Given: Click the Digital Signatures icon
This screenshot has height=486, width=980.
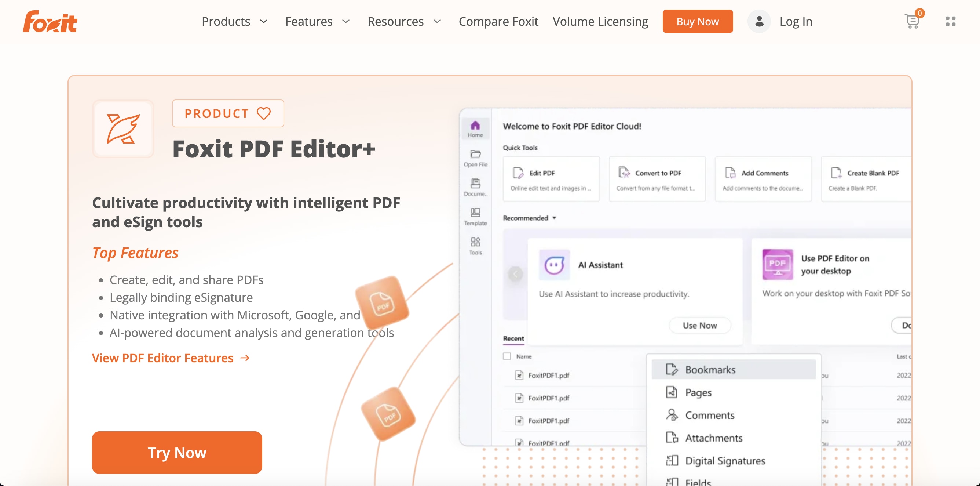Looking at the screenshot, I should [672, 460].
